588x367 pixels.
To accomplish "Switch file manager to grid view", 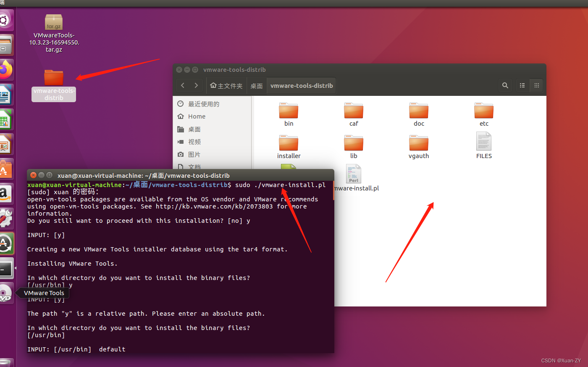I will click(x=536, y=85).
